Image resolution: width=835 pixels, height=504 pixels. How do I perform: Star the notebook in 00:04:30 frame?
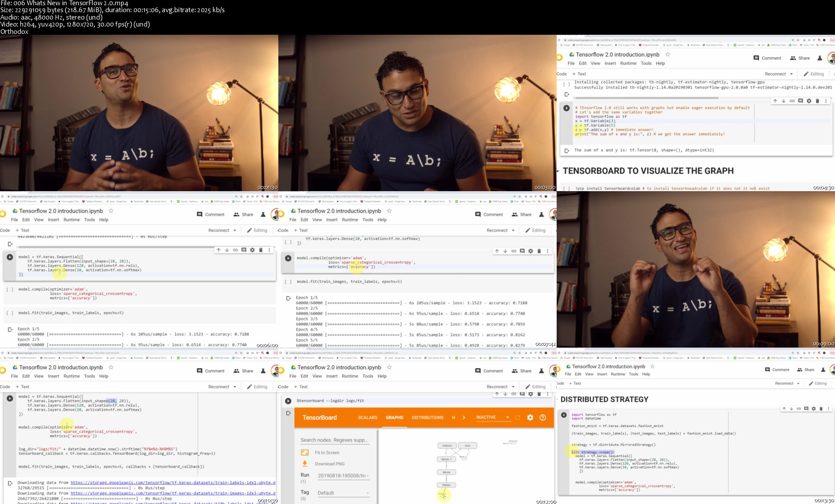668,54
